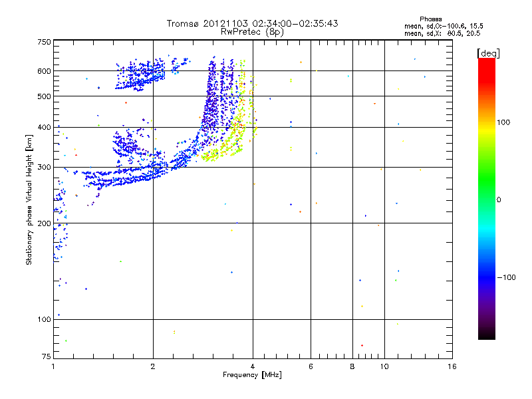This screenshot has width=532, height=399.
Task: Click the y-axis tick label '200'
Action: pyautogui.click(x=44, y=223)
